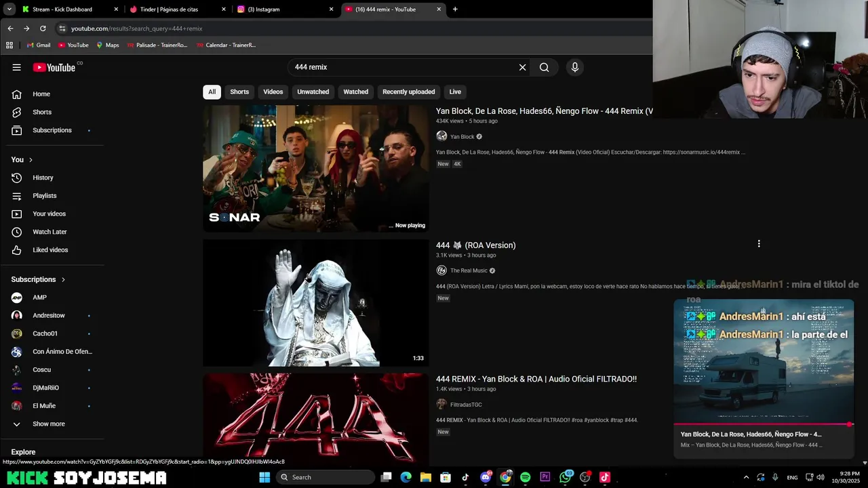
Task: Open WhatsApp from the taskbar
Action: 565,477
